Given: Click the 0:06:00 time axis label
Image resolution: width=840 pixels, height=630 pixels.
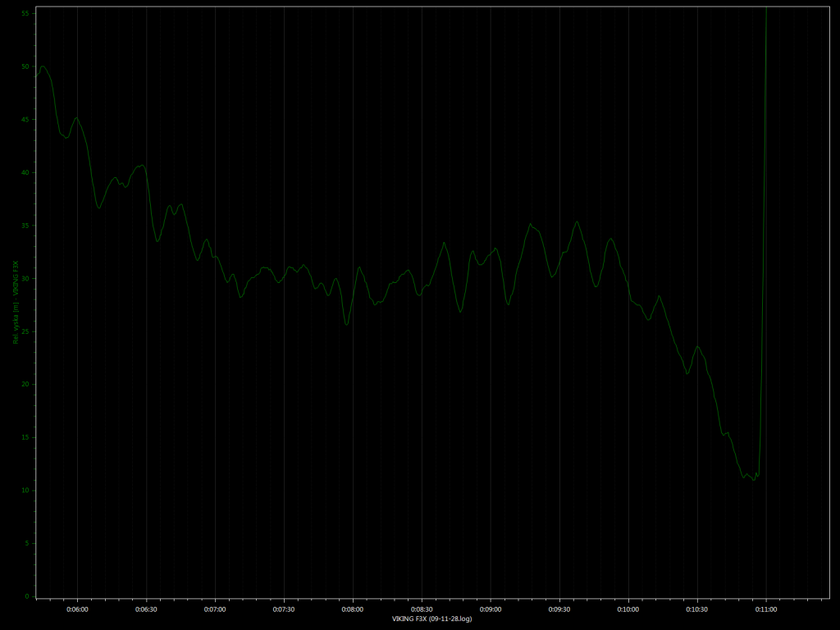Looking at the screenshot, I should coord(77,609).
